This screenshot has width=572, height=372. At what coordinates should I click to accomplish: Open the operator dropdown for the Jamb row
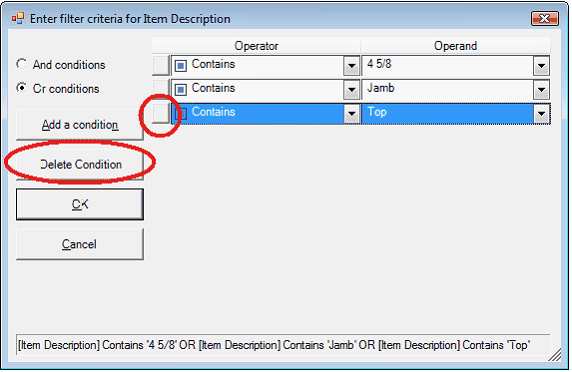(x=351, y=90)
